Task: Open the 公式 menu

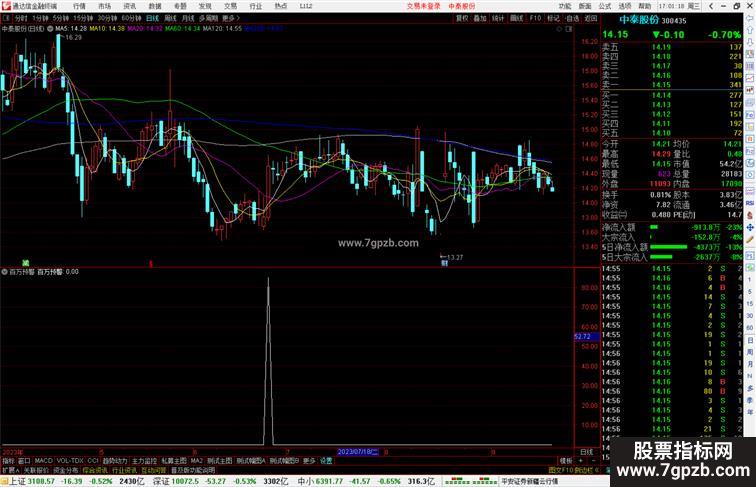Action: pyautogui.click(x=605, y=6)
